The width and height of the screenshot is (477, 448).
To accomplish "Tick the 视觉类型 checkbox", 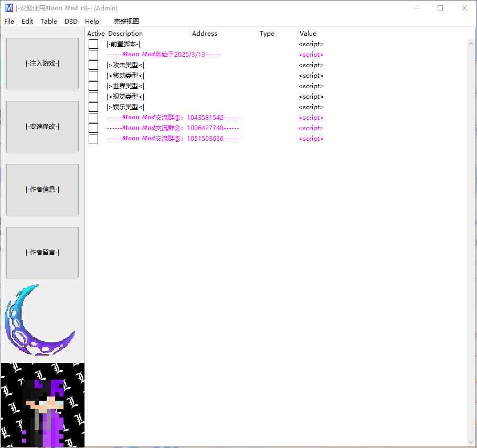I will click(x=93, y=97).
